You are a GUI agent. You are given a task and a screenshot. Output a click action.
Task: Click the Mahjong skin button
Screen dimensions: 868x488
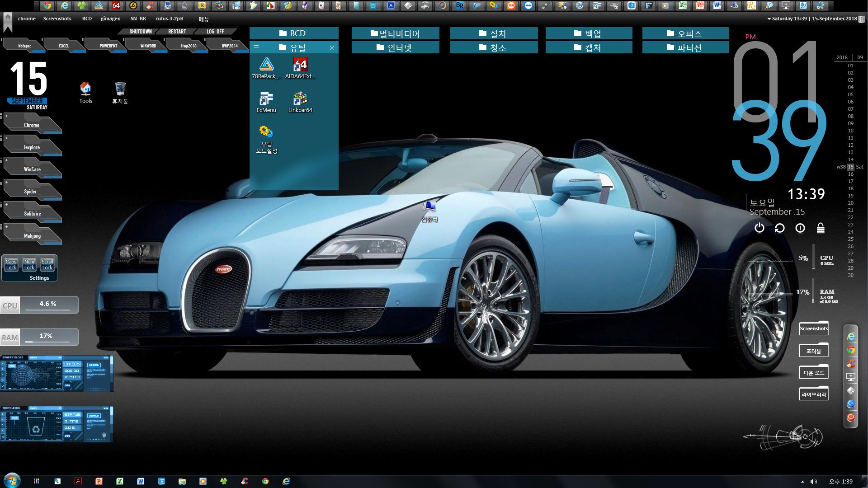pos(32,235)
